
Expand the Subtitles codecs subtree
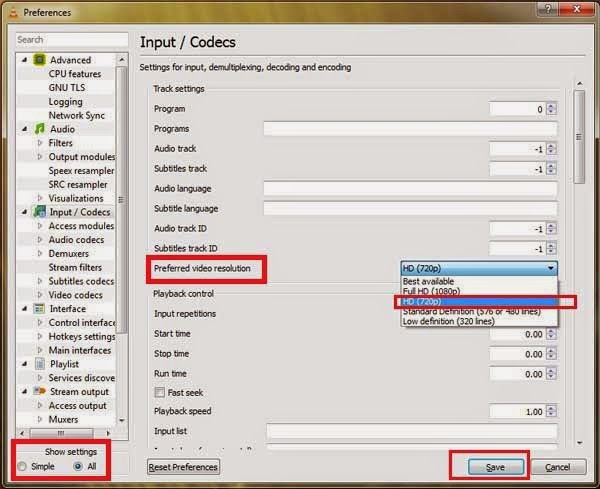40,281
